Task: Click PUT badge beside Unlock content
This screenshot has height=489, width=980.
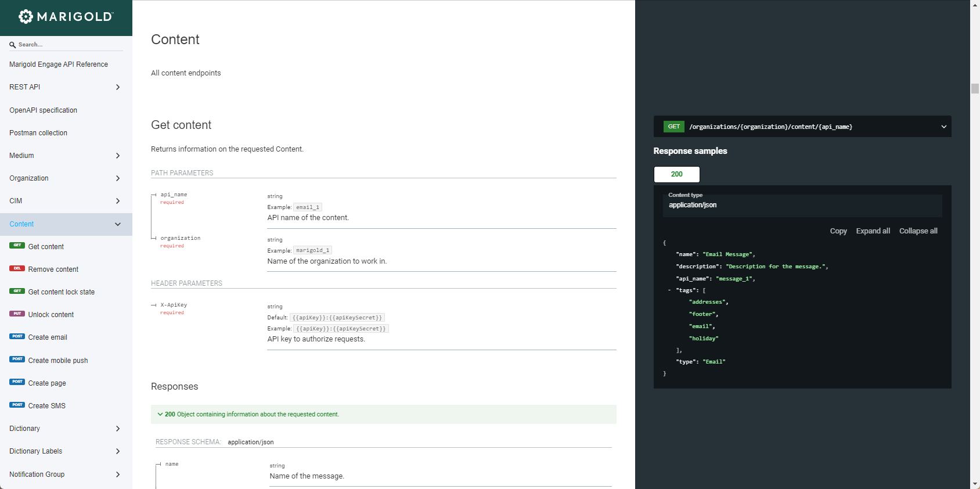Action: coord(17,314)
